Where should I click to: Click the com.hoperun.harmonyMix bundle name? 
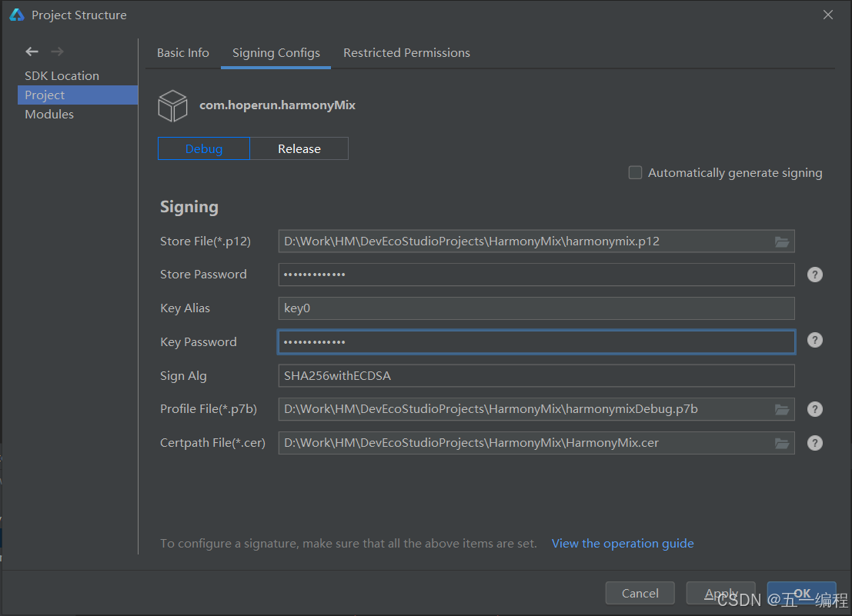(277, 105)
